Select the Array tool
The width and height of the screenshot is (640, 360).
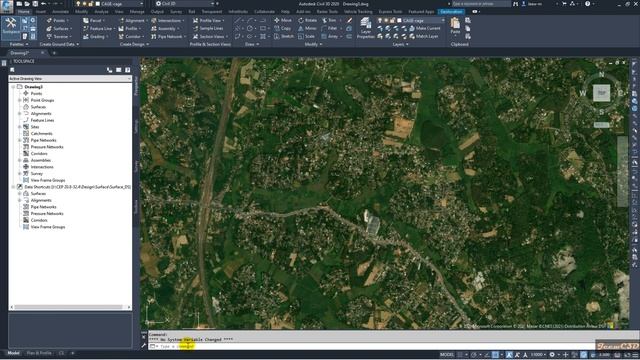(330, 36)
